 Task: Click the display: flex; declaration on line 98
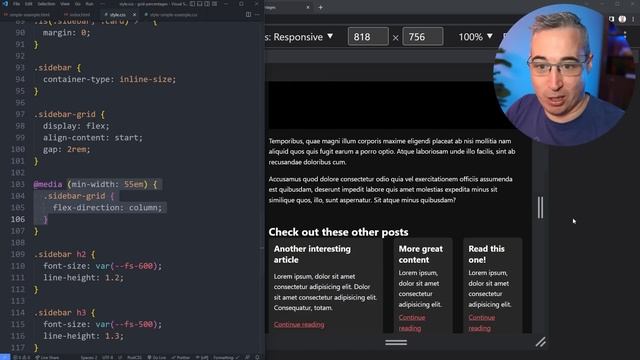pos(76,126)
